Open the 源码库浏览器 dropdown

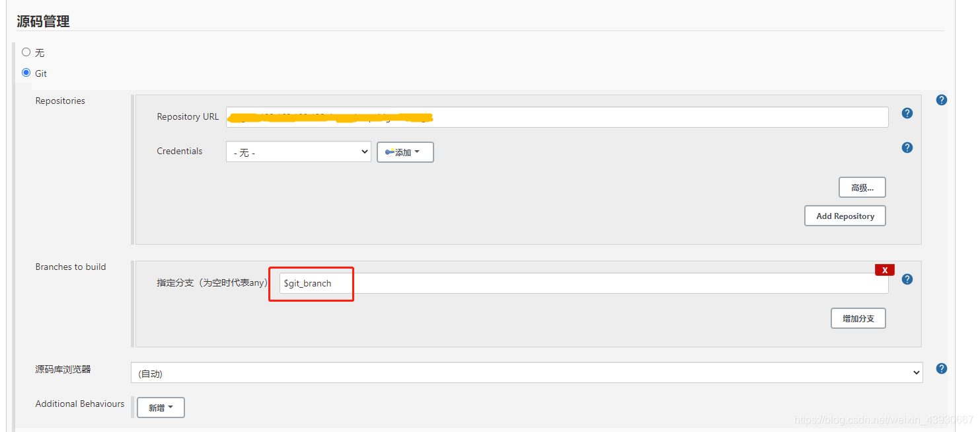(527, 372)
